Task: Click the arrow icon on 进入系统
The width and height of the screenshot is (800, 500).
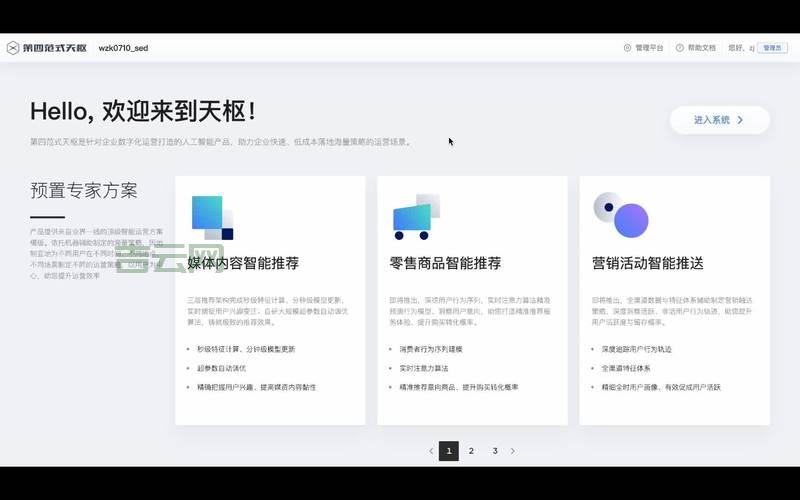Action: 740,120
